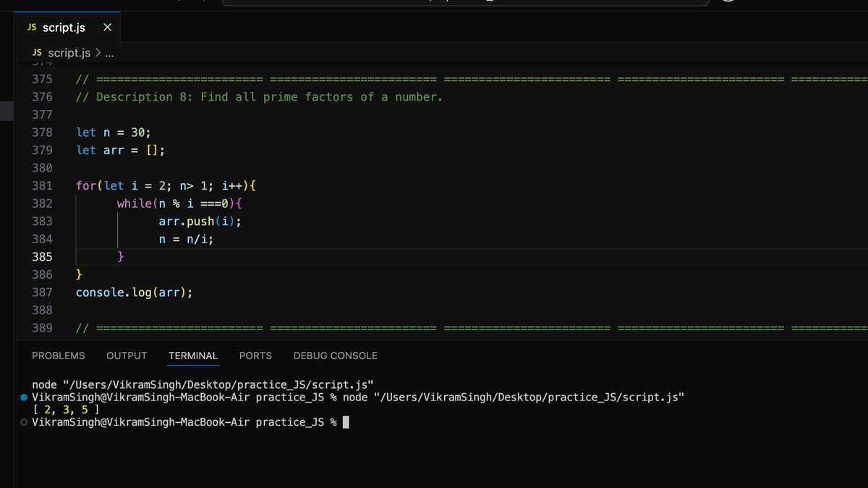Viewport: 868px width, 488px height.
Task: Select the script.js editor tab
Action: 69,28
